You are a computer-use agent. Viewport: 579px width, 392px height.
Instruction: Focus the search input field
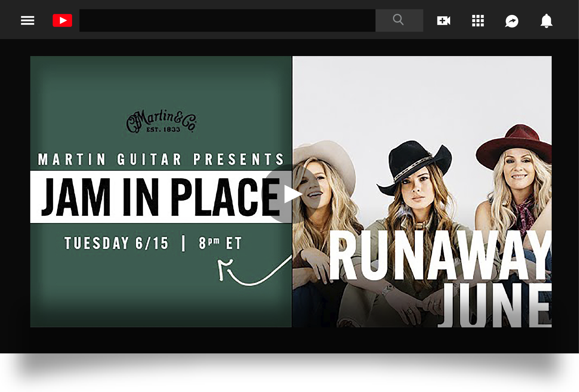point(227,21)
